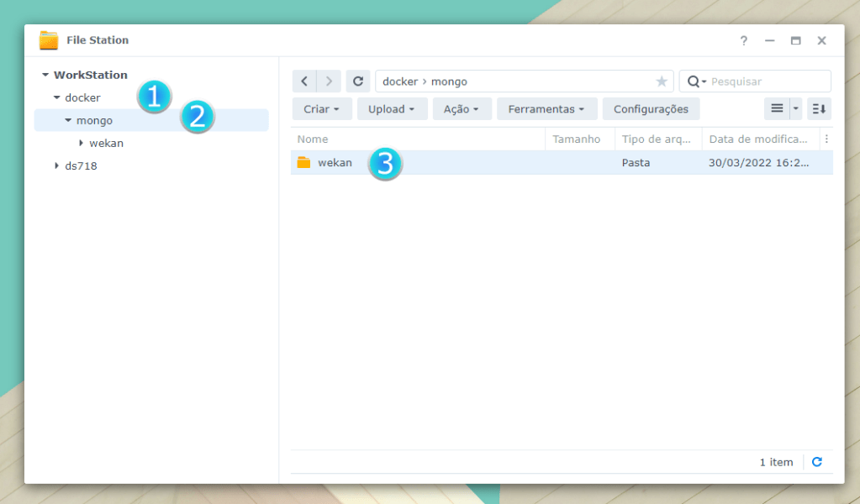The width and height of the screenshot is (860, 504).
Task: Go back to the previous folder
Action: click(x=303, y=81)
